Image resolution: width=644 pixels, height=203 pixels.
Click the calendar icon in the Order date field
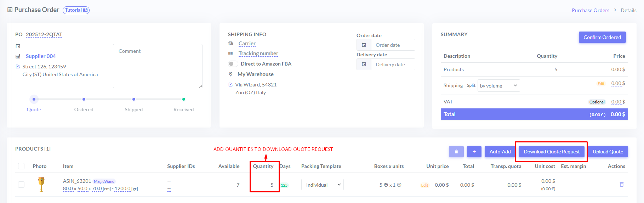[364, 45]
